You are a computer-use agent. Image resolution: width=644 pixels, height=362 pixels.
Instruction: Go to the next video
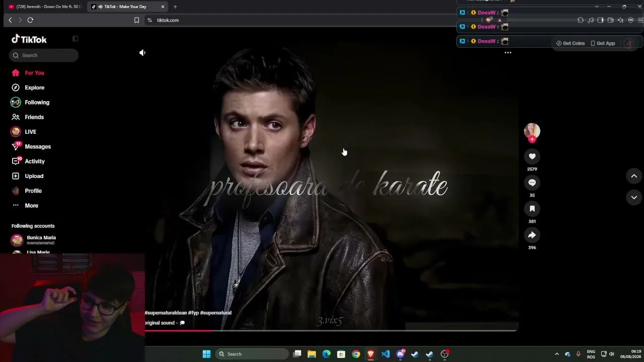click(x=634, y=197)
